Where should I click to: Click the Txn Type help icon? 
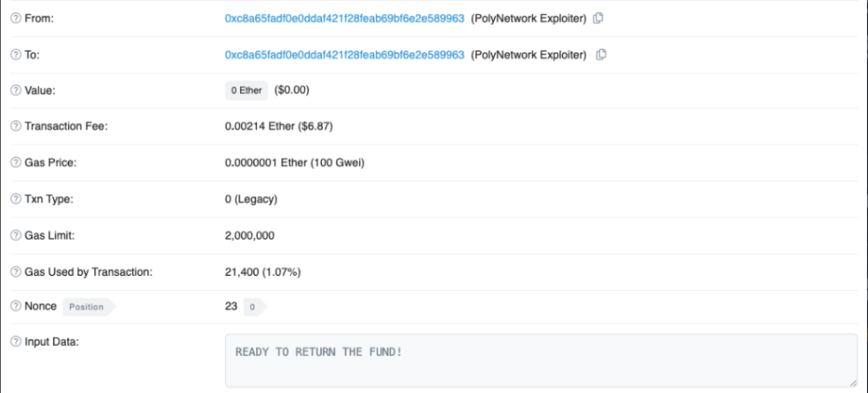click(15, 199)
